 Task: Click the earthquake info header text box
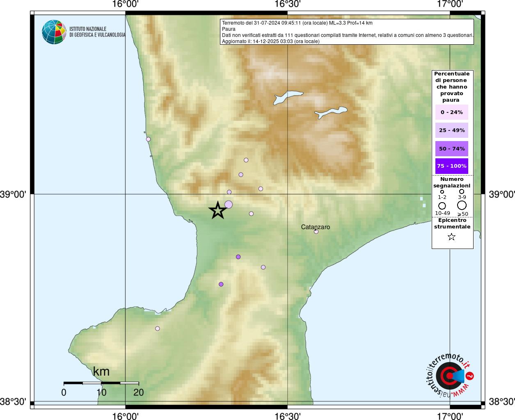pyautogui.click(x=347, y=32)
